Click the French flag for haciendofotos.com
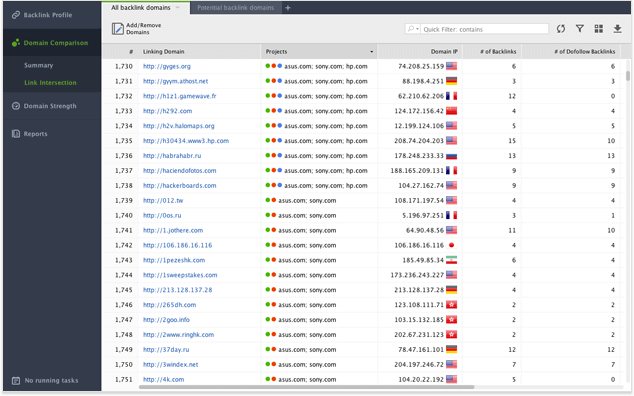 pyautogui.click(x=451, y=171)
